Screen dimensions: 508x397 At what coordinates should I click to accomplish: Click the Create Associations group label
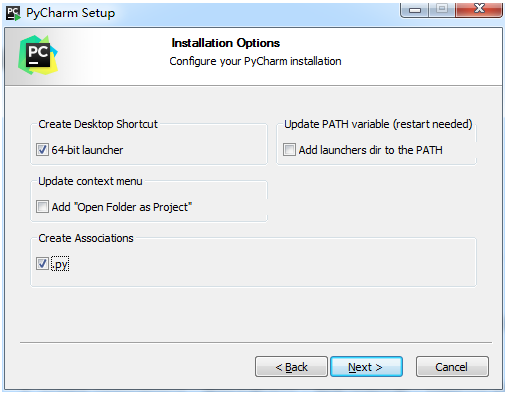(86, 238)
